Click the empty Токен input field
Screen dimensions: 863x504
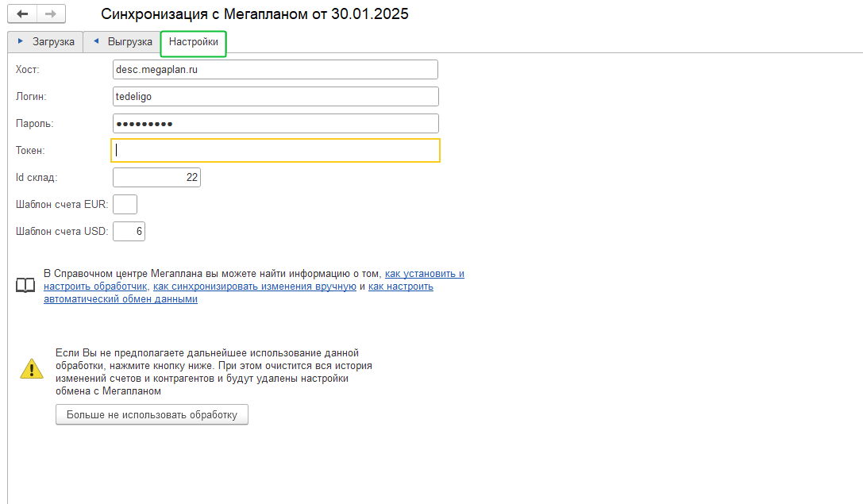275,150
